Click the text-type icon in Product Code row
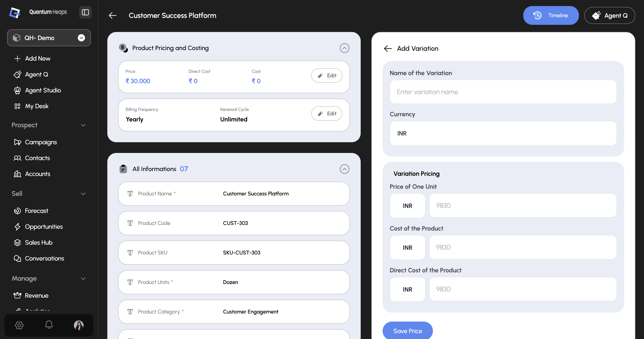This screenshot has height=339, width=644. click(130, 223)
